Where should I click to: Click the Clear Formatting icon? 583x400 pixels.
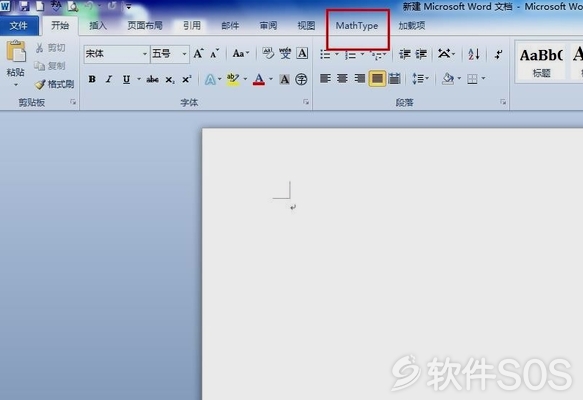pos(268,54)
